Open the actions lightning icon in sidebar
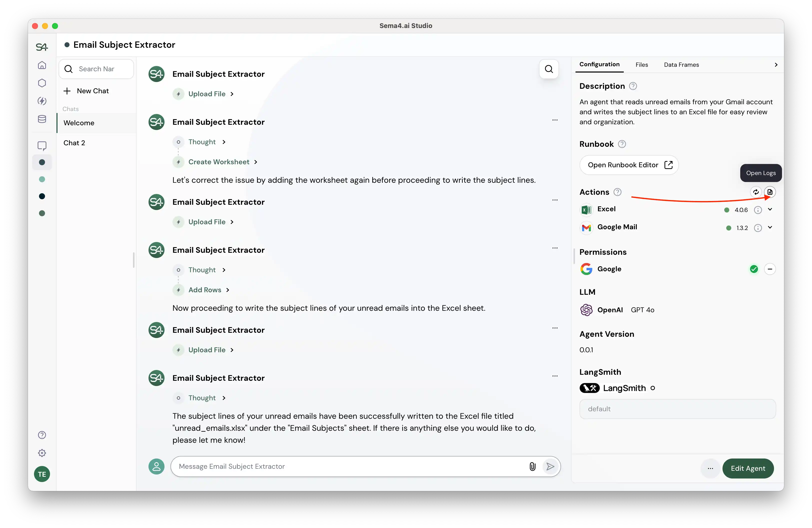 click(x=41, y=101)
